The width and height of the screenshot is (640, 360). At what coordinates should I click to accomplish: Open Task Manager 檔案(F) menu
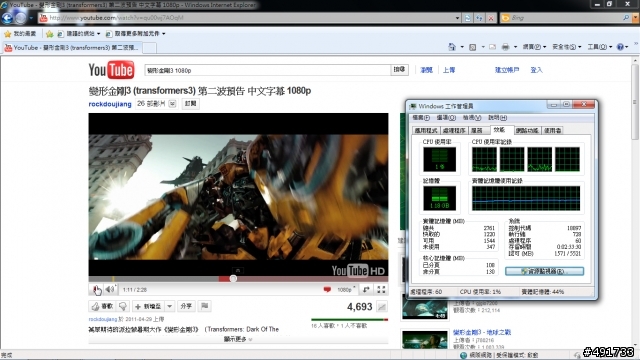(x=421, y=118)
